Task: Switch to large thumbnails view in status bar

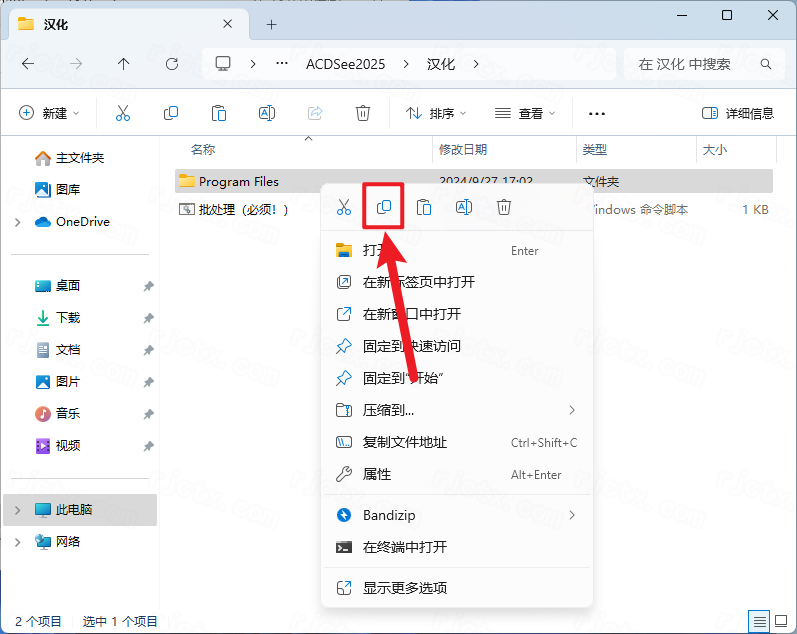Action: pos(780,621)
